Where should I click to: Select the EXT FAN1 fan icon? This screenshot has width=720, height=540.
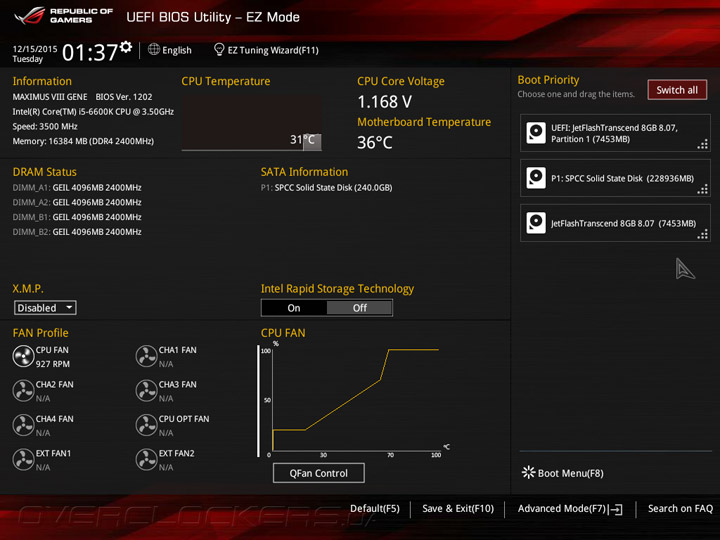[x=23, y=460]
